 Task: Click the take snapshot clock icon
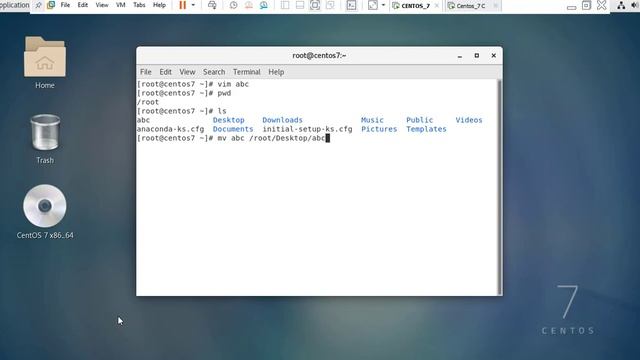pos(233,5)
